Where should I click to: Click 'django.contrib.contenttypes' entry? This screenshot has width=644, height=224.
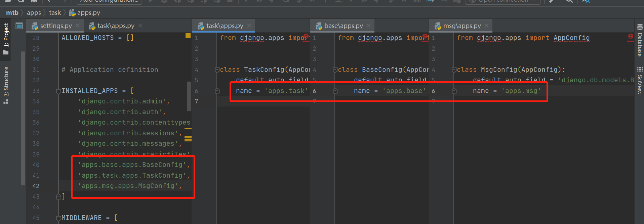[x=134, y=123]
